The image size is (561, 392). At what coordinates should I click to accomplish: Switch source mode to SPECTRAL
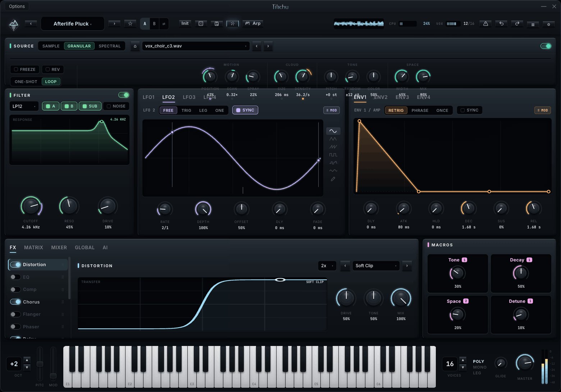click(110, 46)
